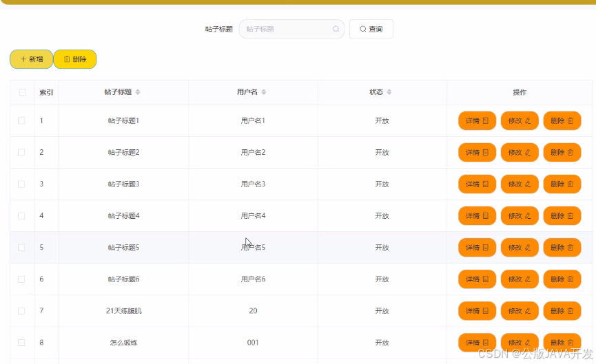Focus the 帖子标题 search input
The width and height of the screenshot is (596, 364).
click(291, 29)
